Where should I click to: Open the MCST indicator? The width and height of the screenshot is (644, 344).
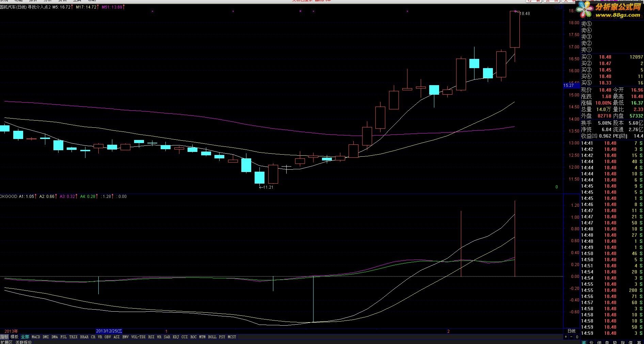(232, 337)
